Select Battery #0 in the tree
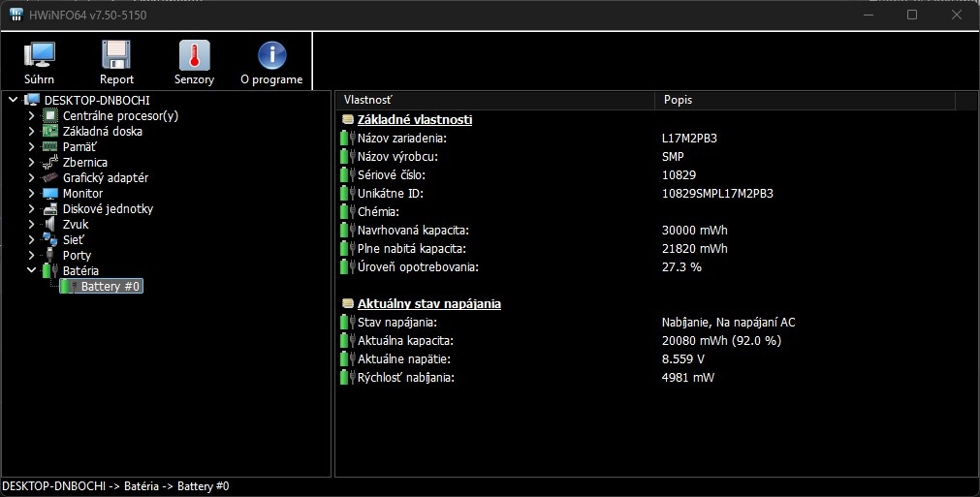 111,286
